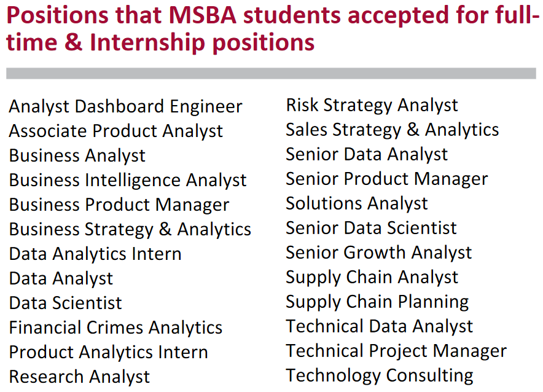543x392 pixels.
Task: Select the Research Analyst line
Action: (80, 377)
